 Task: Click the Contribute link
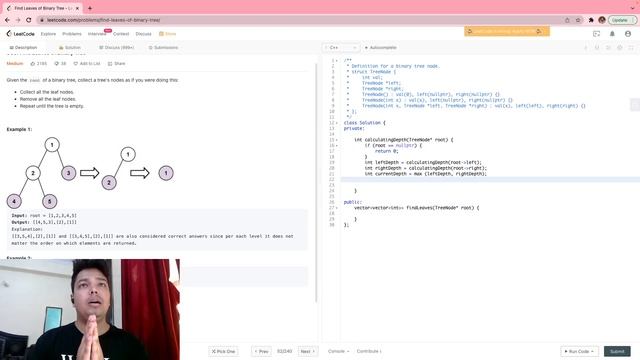click(369, 351)
